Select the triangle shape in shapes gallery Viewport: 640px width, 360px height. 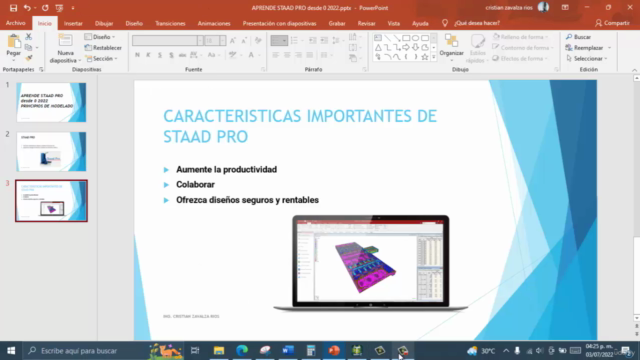coord(378,47)
